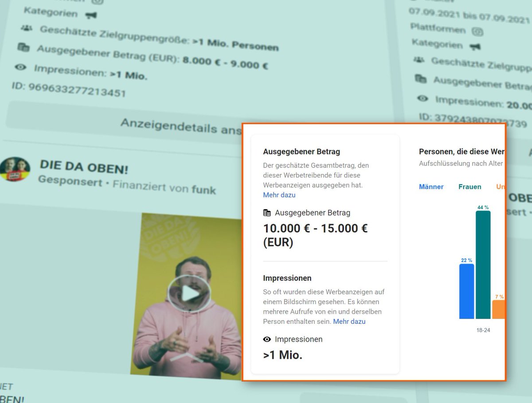Click the megaphone icon next to left 'Kategorien'
The width and height of the screenshot is (532, 403).
tap(91, 15)
